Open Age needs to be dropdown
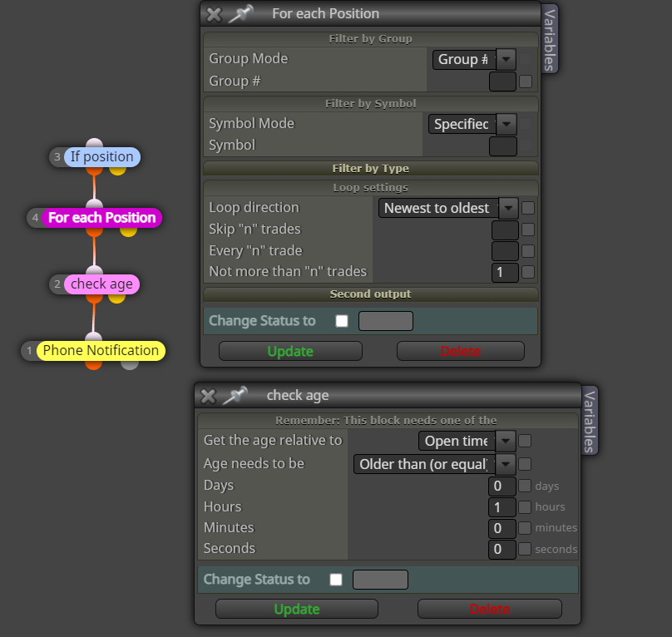Image resolution: width=672 pixels, height=637 pixels. click(x=435, y=464)
